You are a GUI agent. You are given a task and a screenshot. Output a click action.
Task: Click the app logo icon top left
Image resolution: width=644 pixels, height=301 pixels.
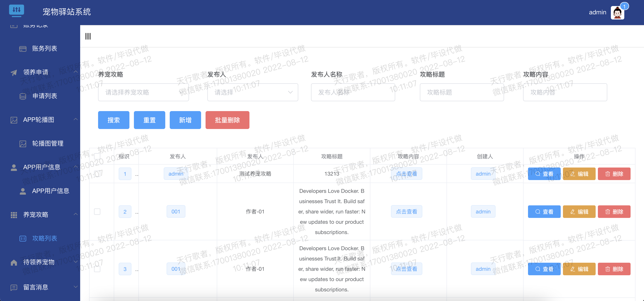coord(17,11)
